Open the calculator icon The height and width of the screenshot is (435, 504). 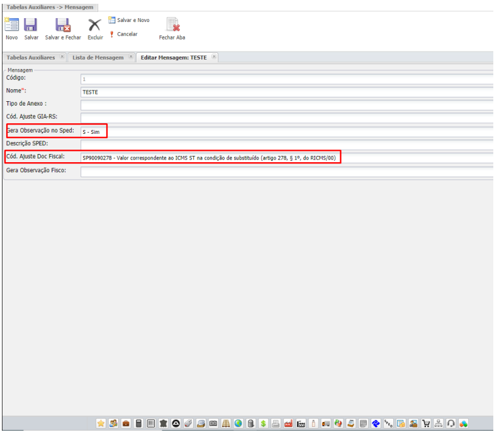pyautogui.click(x=138, y=424)
